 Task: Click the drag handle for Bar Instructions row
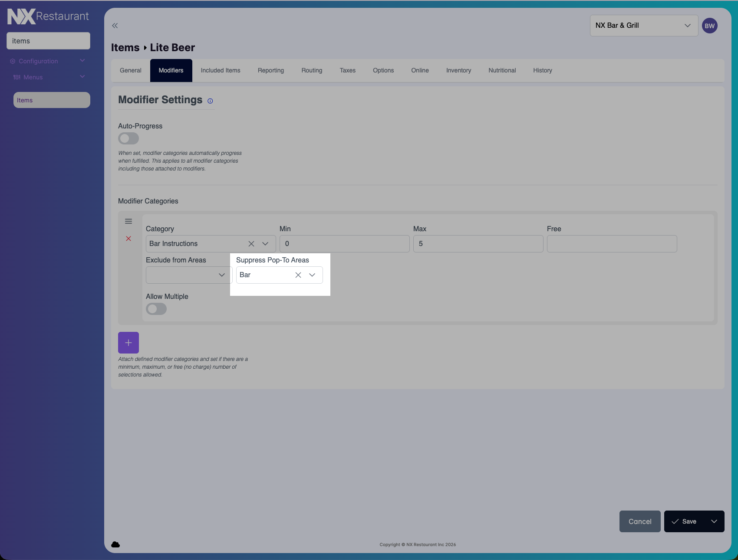[128, 221]
